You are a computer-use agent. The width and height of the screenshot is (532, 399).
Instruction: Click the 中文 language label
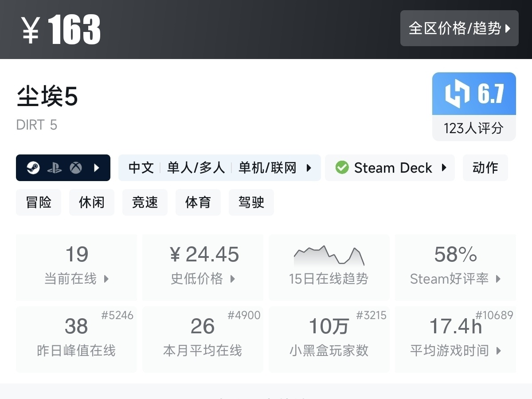(141, 168)
